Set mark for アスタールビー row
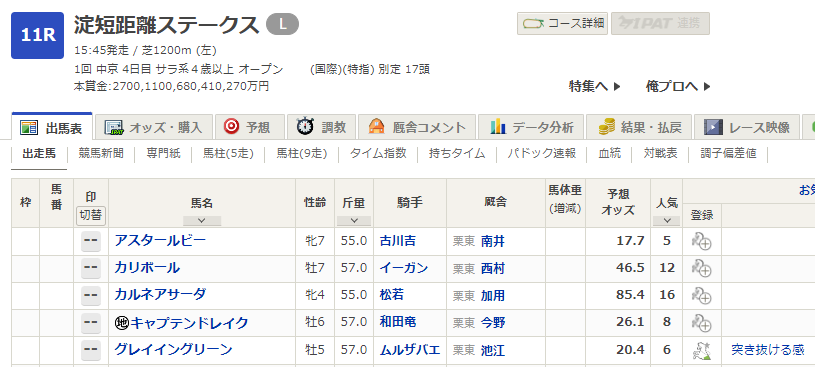 (x=91, y=241)
